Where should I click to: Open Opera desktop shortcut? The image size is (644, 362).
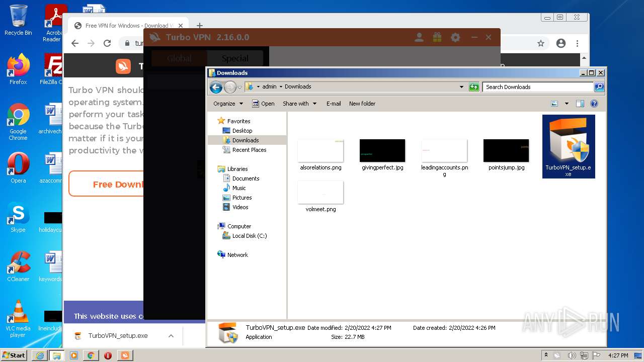[18, 168]
